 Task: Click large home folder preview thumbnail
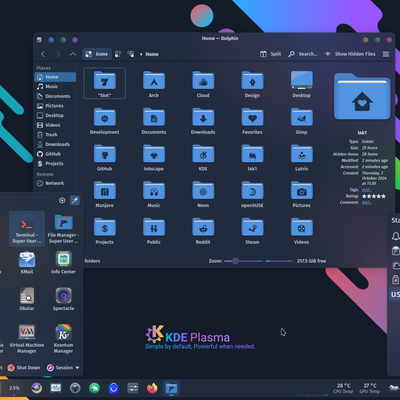[362, 96]
